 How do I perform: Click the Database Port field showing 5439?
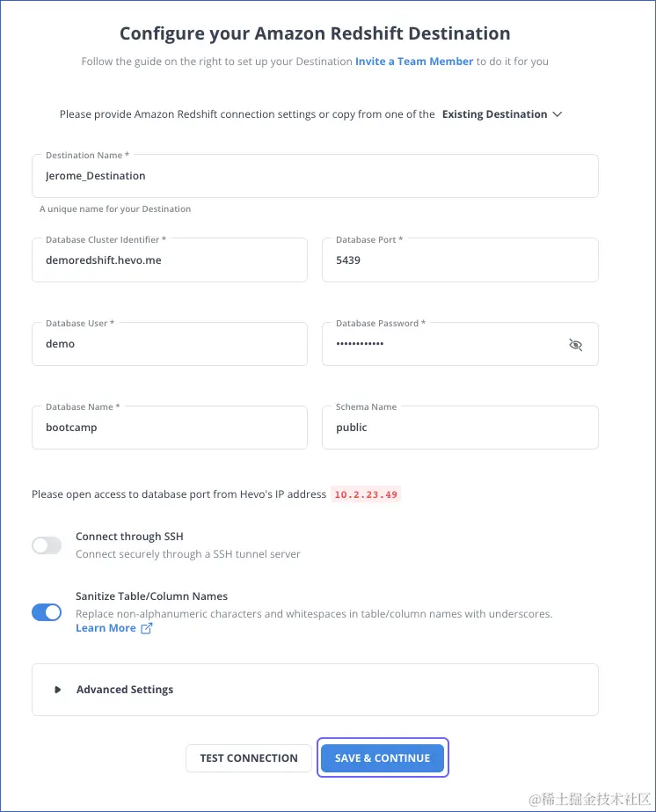click(x=460, y=260)
